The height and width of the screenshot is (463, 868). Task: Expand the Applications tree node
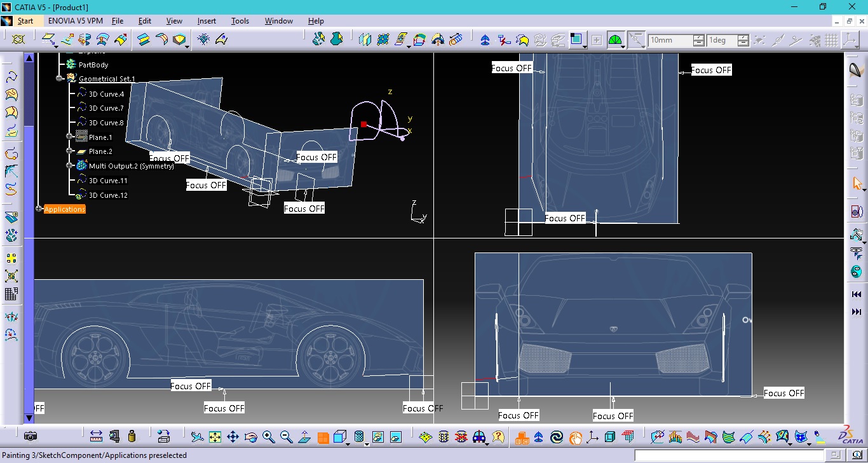point(39,209)
